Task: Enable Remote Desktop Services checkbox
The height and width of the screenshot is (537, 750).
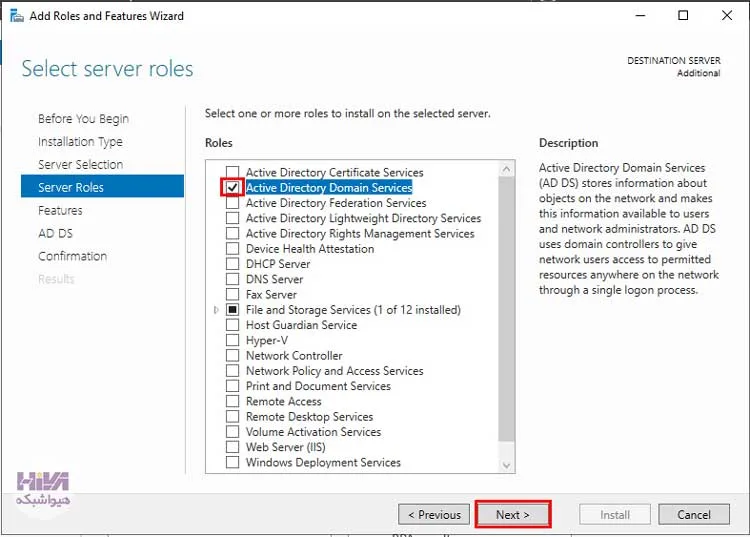Action: [x=232, y=416]
